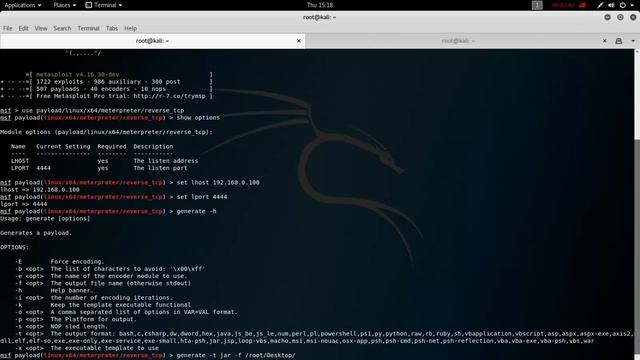
Task: Click 'set lhost 192.168.0.100' command
Action: [218, 182]
